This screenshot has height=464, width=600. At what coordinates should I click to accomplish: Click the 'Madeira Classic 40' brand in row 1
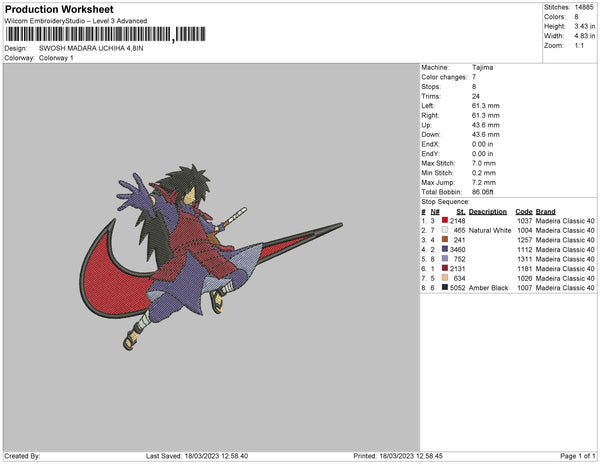pos(565,221)
